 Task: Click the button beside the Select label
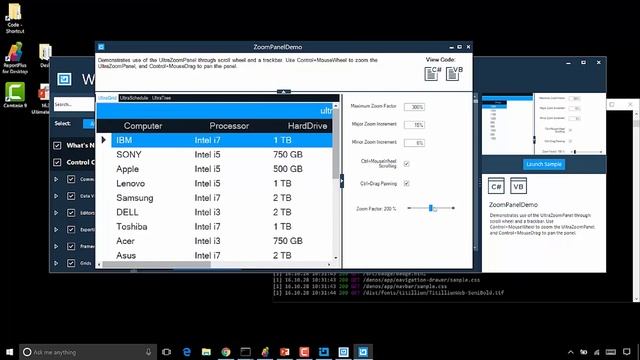(x=89, y=124)
